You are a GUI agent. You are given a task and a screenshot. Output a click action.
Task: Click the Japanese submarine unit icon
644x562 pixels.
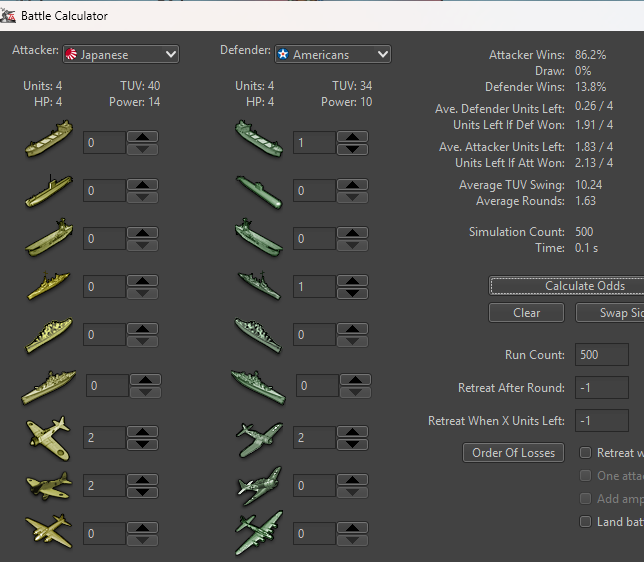49,191
